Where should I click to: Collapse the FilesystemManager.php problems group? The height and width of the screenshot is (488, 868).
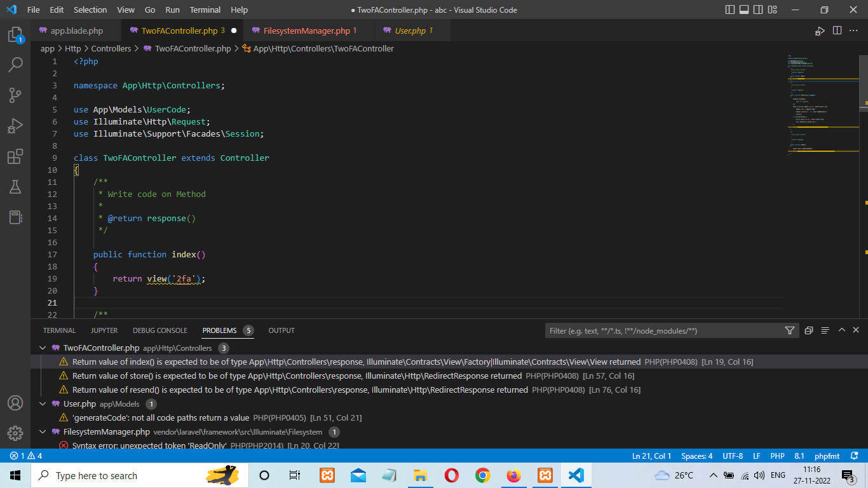pyautogui.click(x=43, y=432)
